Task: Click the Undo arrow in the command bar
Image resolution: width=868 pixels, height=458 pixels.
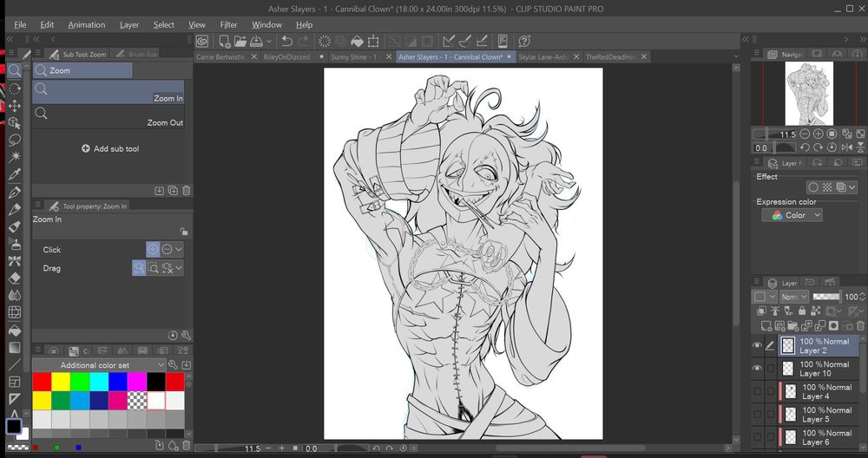Action: 286,41
